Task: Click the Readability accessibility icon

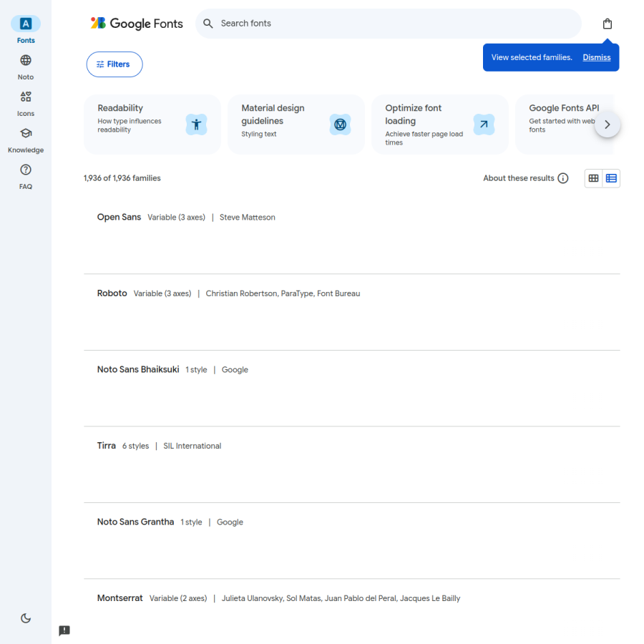Action: tap(196, 125)
